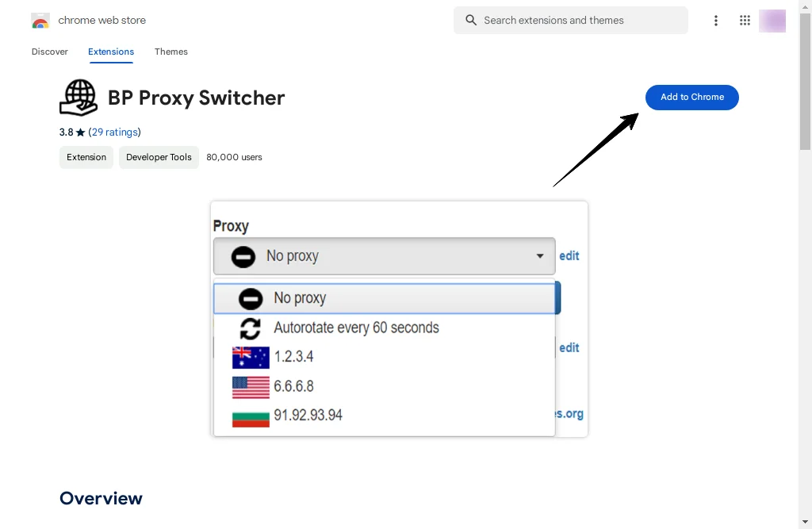This screenshot has width=812, height=529.
Task: Click the BP Proxy Switcher title
Action: click(x=197, y=98)
